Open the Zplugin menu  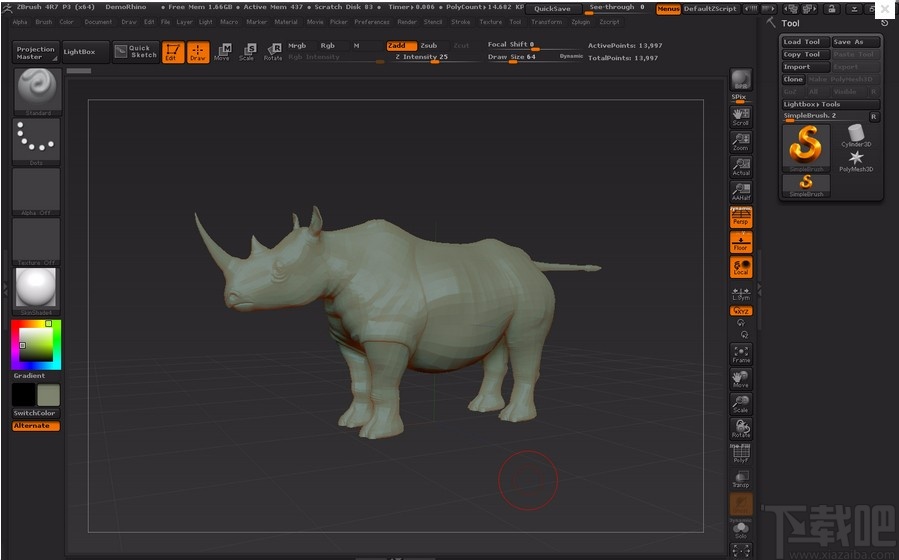coord(580,22)
